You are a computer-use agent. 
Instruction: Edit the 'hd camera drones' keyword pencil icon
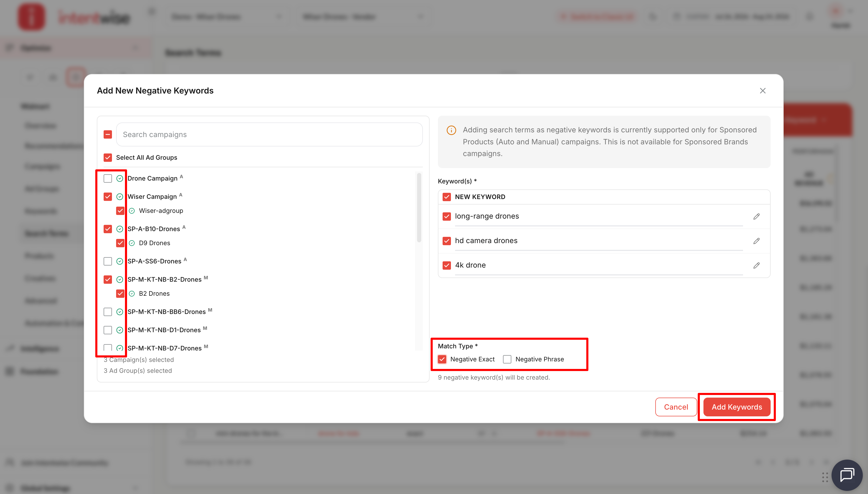[756, 241]
